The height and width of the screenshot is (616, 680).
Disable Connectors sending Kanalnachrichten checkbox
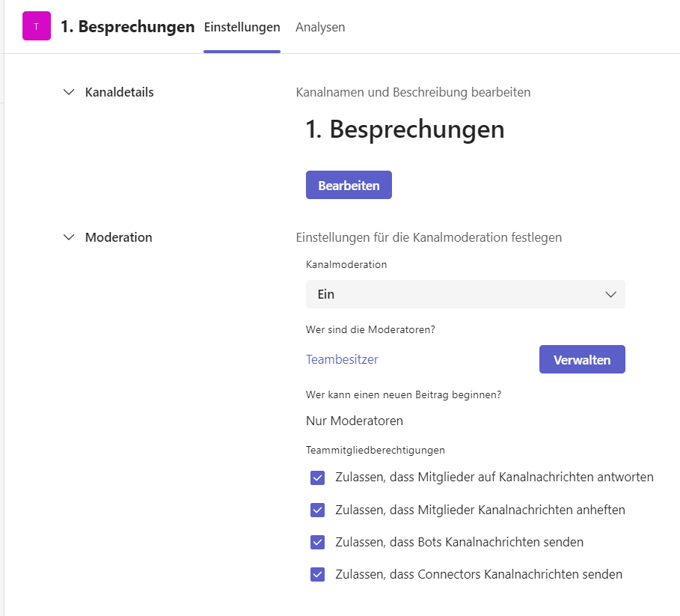318,575
